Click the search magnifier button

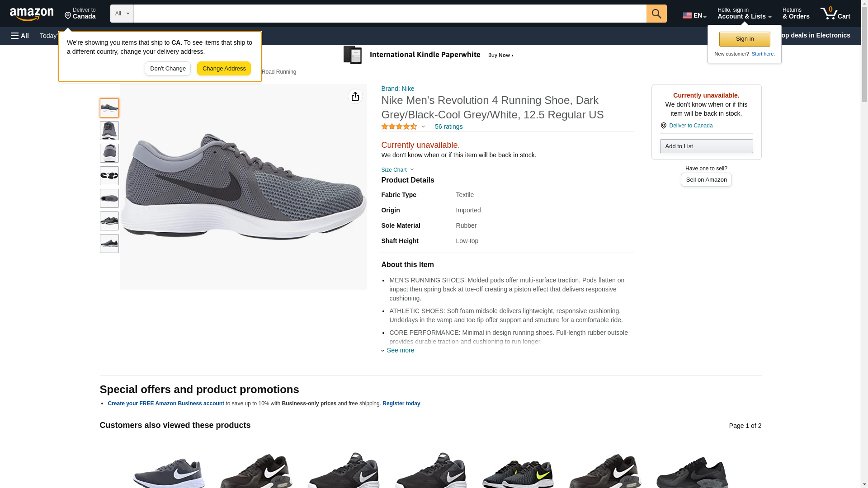pos(656,14)
